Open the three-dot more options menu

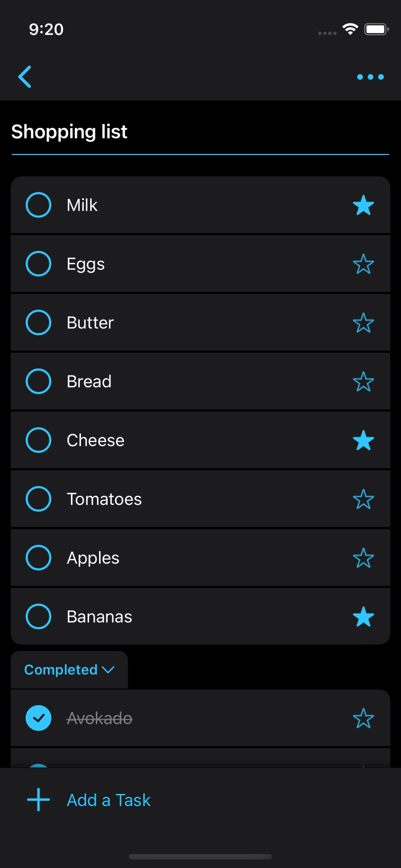pyautogui.click(x=370, y=77)
